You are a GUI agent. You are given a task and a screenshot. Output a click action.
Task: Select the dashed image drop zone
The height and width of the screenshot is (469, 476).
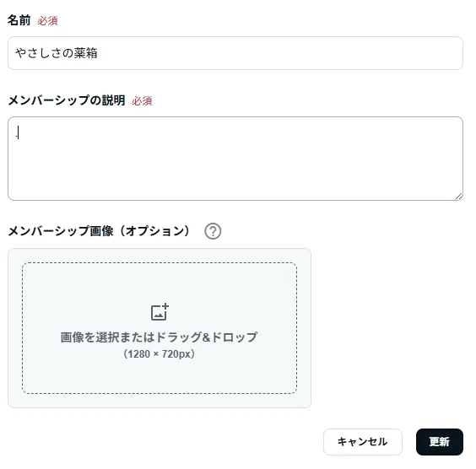[160, 328]
